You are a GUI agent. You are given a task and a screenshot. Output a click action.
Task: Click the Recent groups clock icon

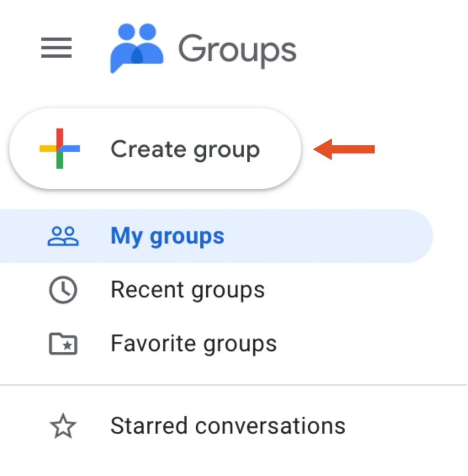point(63,290)
